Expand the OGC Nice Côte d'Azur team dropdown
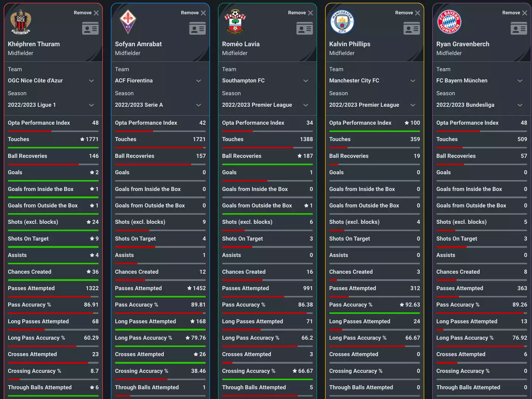532x399 pixels. point(91,81)
